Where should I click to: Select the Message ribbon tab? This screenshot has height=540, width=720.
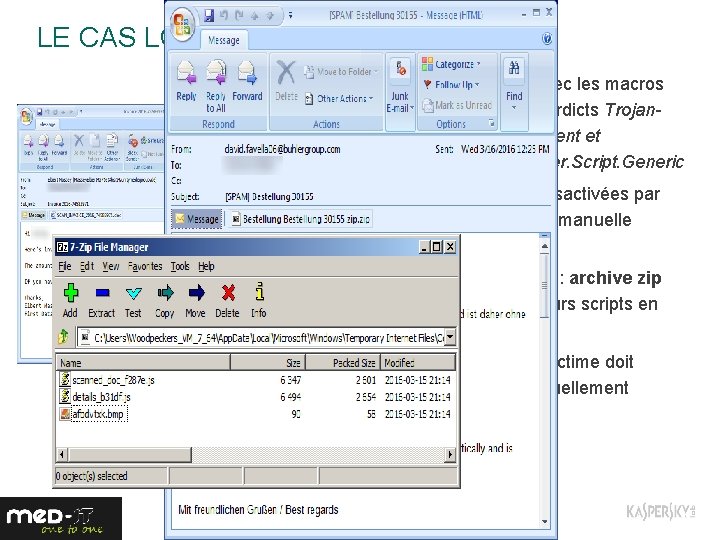pos(224,40)
